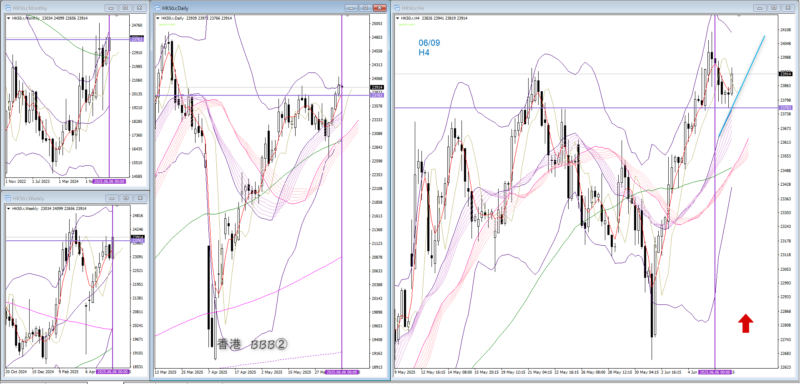Image resolution: width=800 pixels, height=384 pixels.
Task: Click the black current price label on Daily price axis
Action: tap(378, 87)
